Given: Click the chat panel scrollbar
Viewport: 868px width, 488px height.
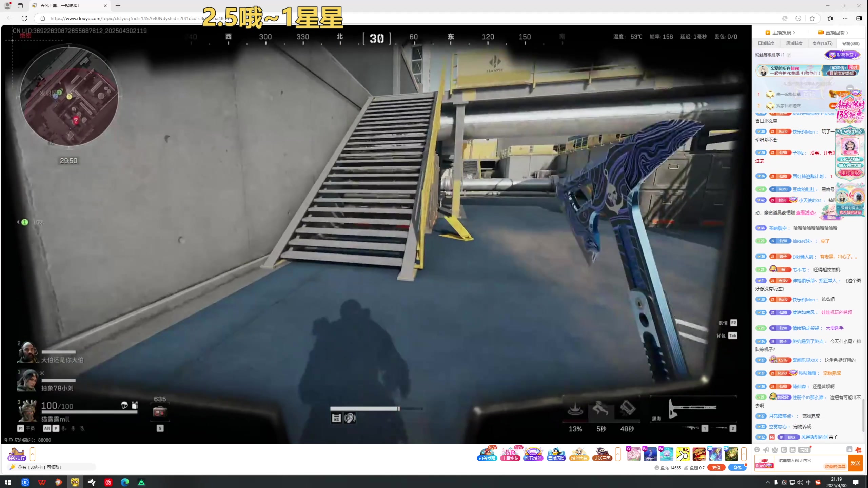Looking at the screenshot, I should tap(863, 415).
